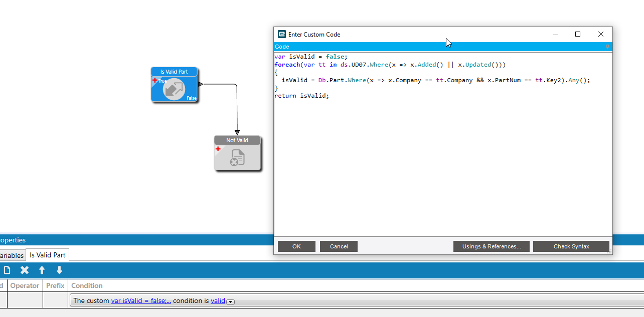Select the 'Not Valid' node title bar
This screenshot has width=644, height=317.
(x=237, y=140)
